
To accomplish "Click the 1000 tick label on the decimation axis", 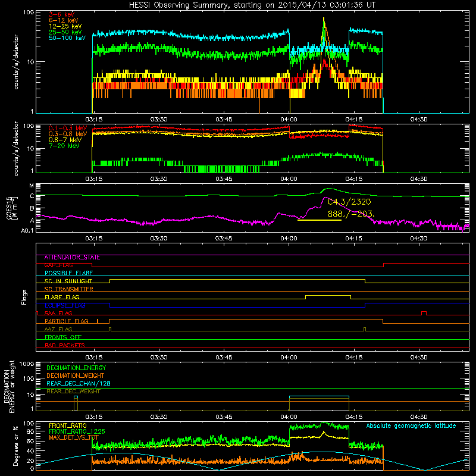I will pos(27,364).
